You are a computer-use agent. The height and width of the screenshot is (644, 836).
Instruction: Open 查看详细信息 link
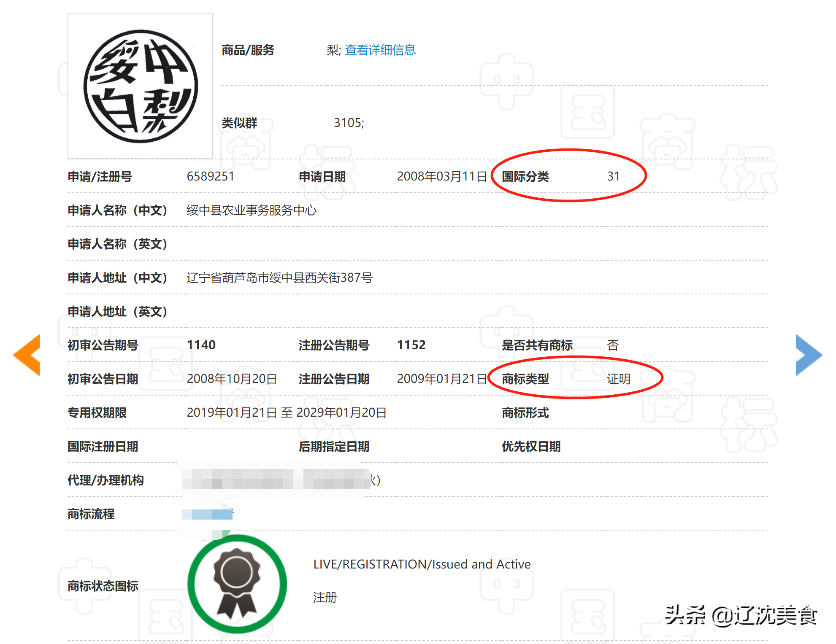(x=379, y=50)
